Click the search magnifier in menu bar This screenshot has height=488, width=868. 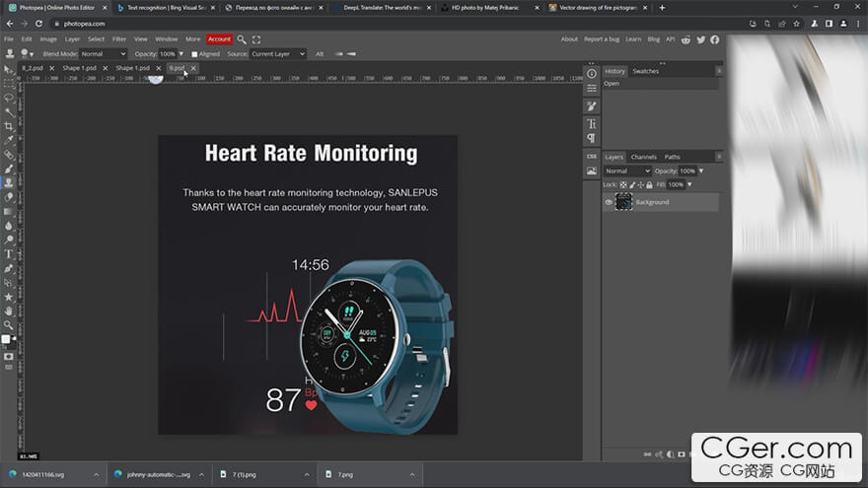[x=242, y=39]
